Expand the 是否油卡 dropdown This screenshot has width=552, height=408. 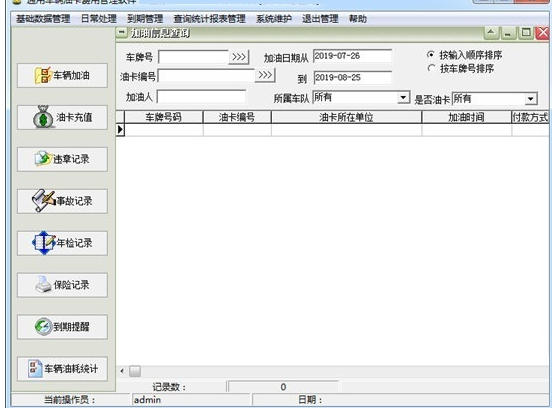coord(531,99)
